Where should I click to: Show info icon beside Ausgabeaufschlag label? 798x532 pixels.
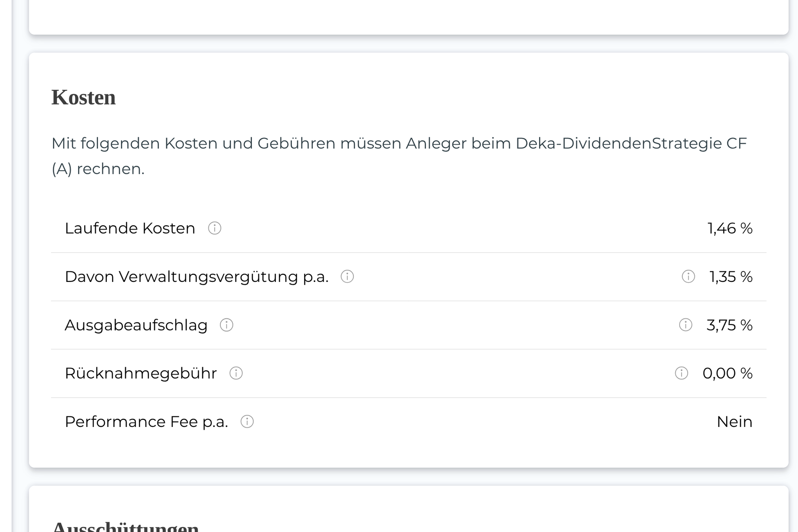(227, 325)
